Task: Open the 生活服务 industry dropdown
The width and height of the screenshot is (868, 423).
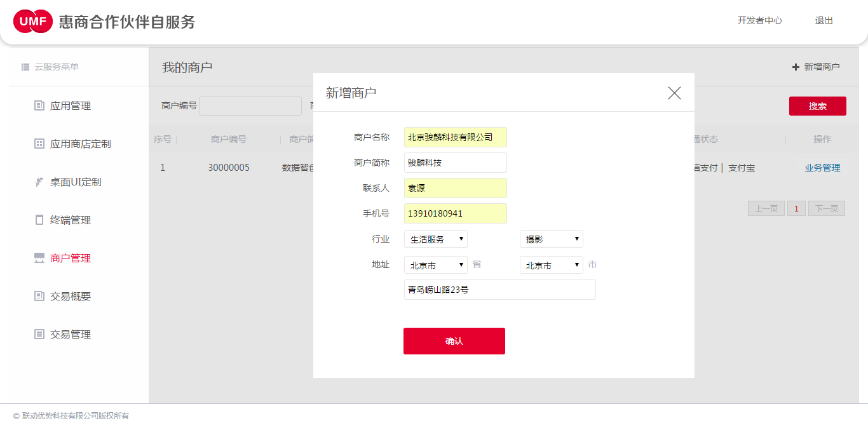Action: (x=435, y=239)
